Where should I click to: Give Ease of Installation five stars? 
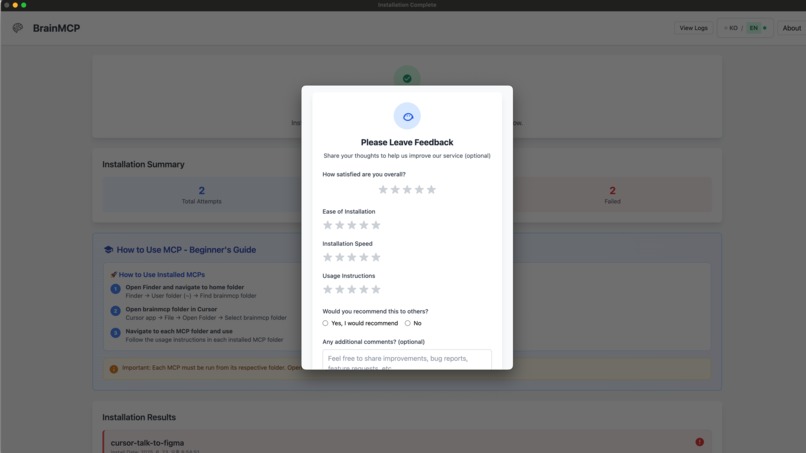tap(376, 225)
